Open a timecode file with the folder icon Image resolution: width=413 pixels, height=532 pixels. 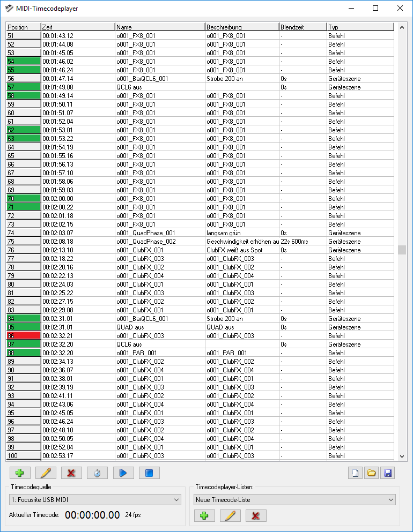point(371,473)
